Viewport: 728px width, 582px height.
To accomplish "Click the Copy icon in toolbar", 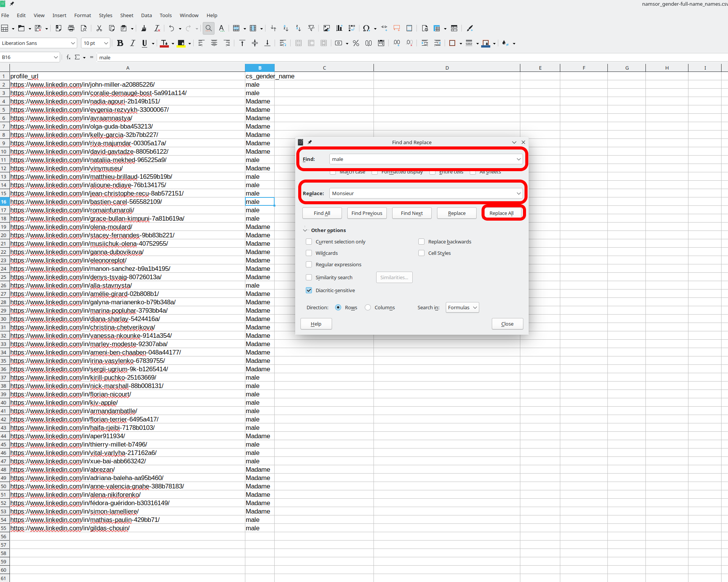I will point(112,28).
